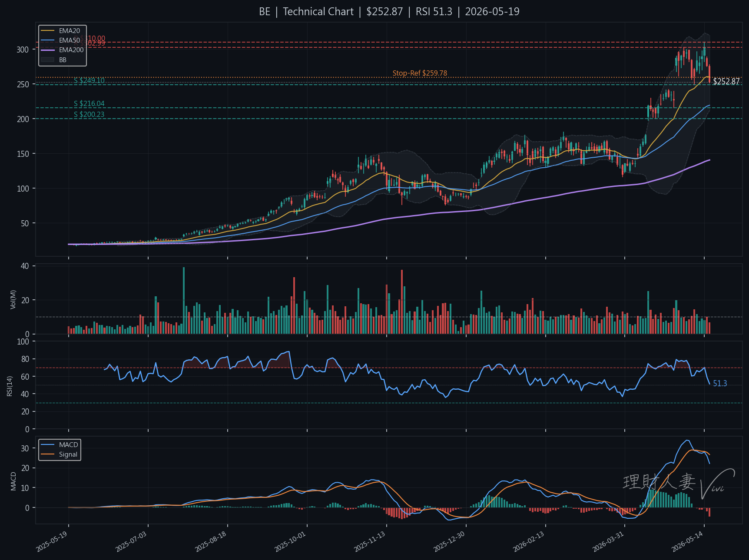This screenshot has height=560, width=749.
Task: Click the 2025-08-18 date label
Action: pos(211,541)
